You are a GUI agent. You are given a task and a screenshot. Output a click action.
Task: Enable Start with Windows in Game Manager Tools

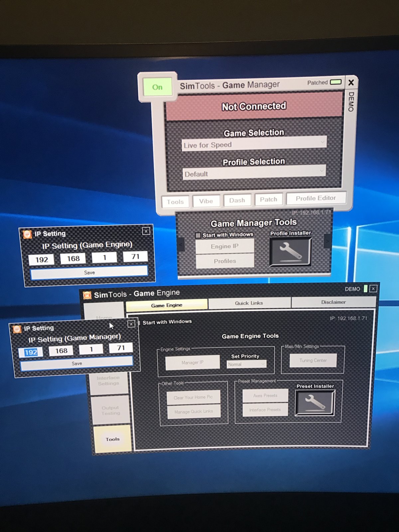coord(198,235)
